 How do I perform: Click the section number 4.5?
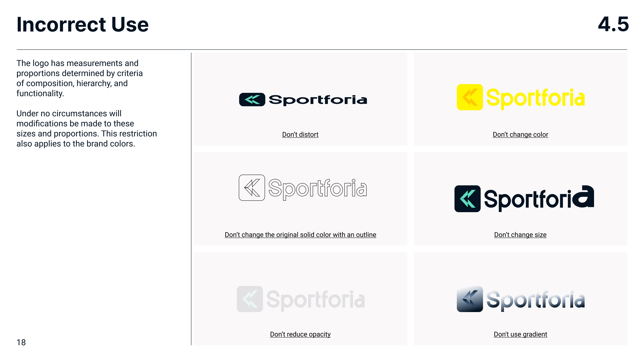coord(613,24)
